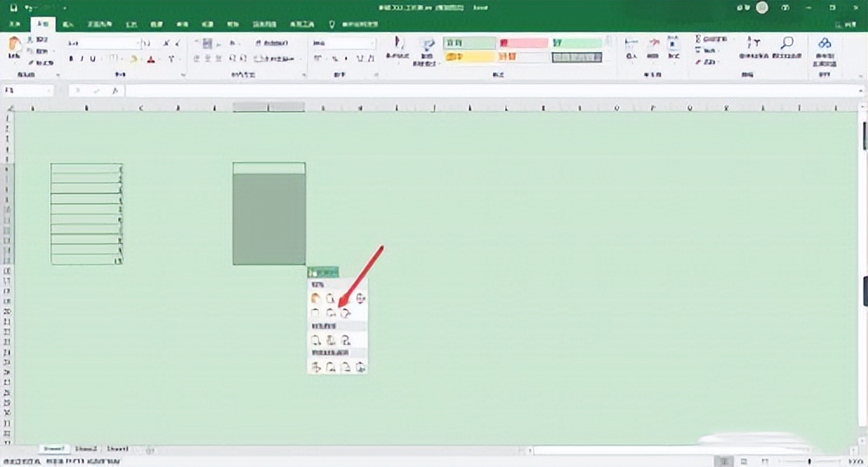Viewport: 868px width, 467px height.
Task: Open the File tab
Action: [x=15, y=24]
